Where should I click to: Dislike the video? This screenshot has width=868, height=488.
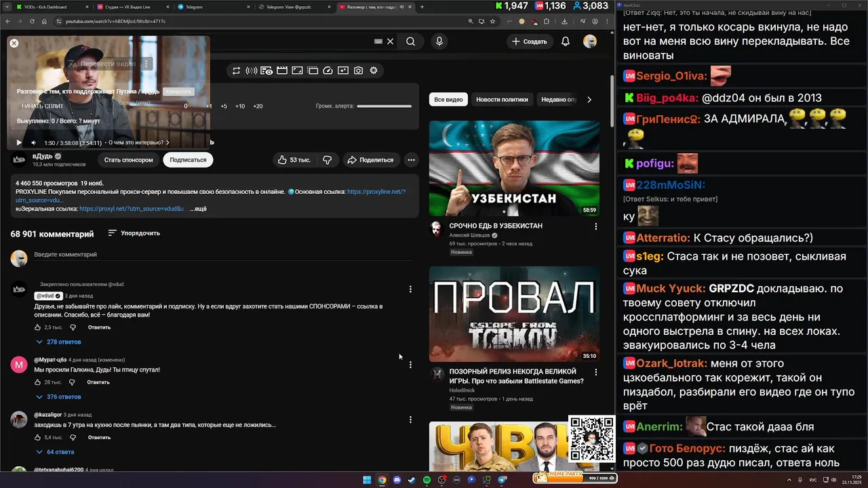point(328,160)
